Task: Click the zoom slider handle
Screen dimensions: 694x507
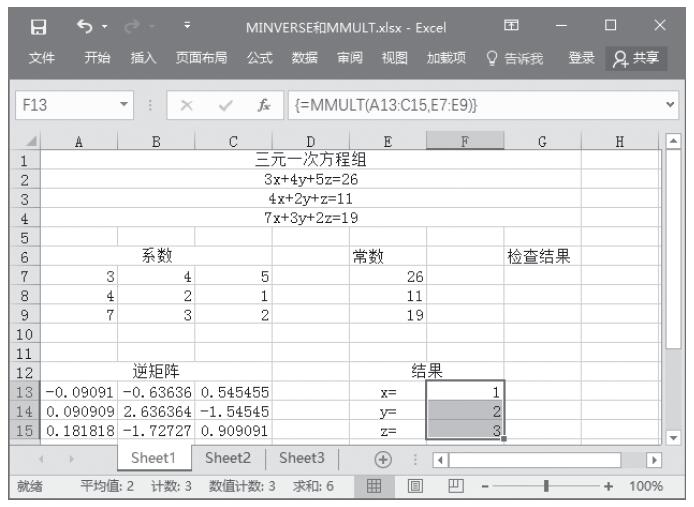Action: tap(545, 486)
